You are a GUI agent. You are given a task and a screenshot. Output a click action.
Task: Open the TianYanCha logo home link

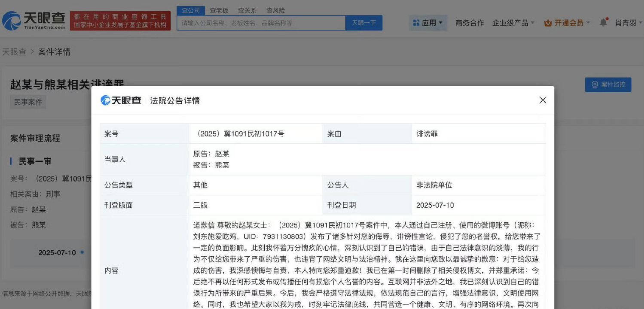tap(34, 20)
